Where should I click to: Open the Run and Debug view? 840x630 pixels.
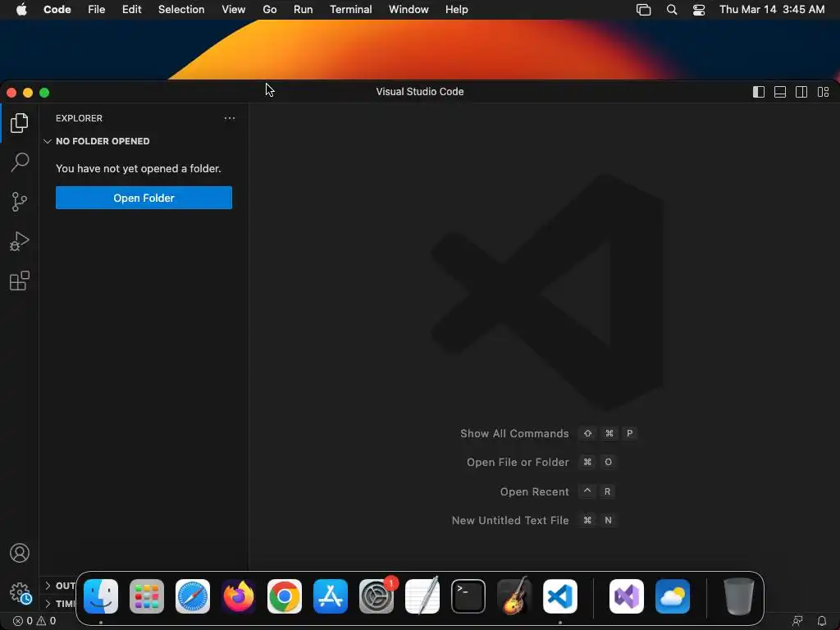(20, 242)
